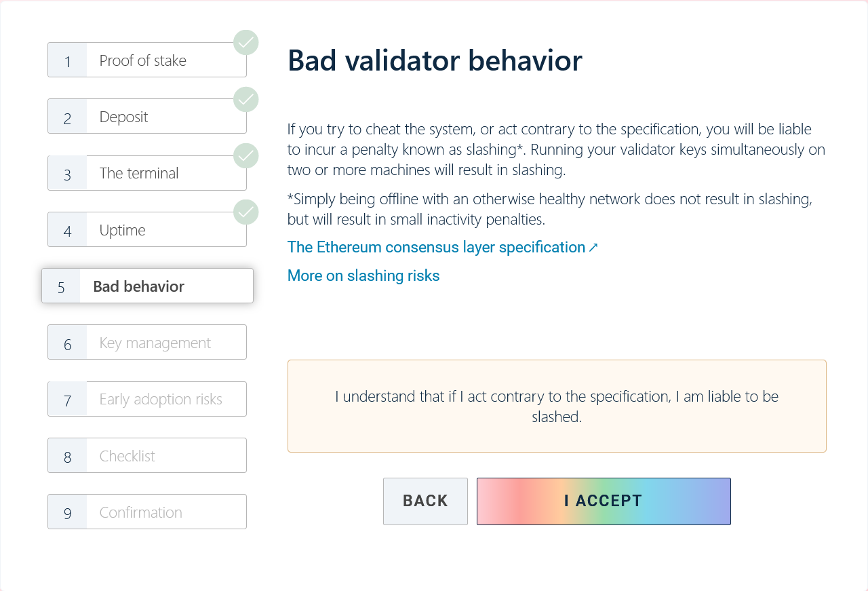Follow the More on slashing risks link
Image resolution: width=868 pixels, height=591 pixels.
(x=363, y=276)
